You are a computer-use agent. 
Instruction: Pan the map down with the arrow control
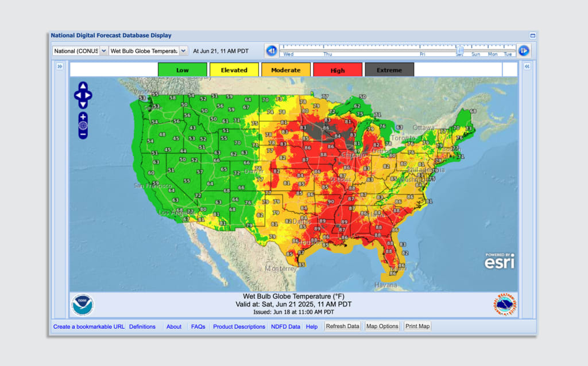click(83, 104)
